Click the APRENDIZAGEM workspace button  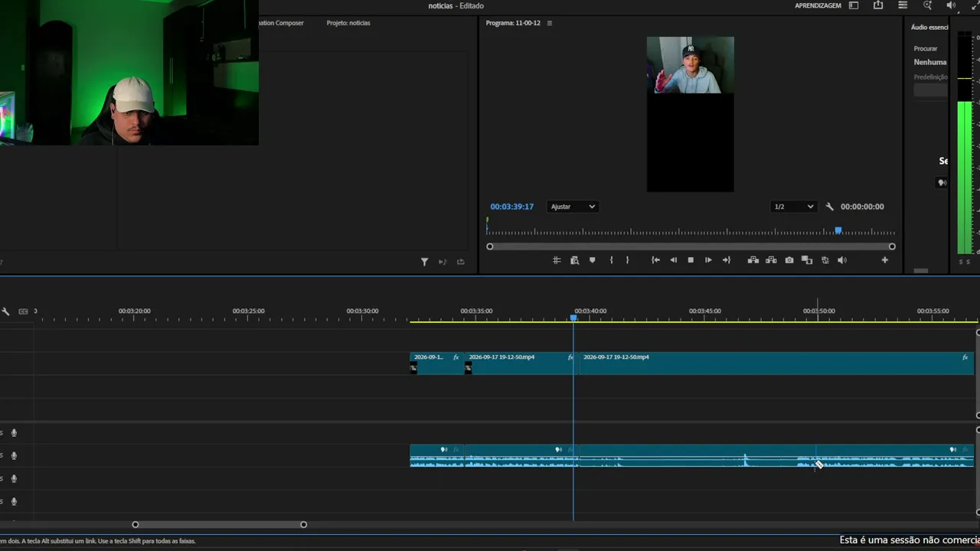pyautogui.click(x=818, y=5)
